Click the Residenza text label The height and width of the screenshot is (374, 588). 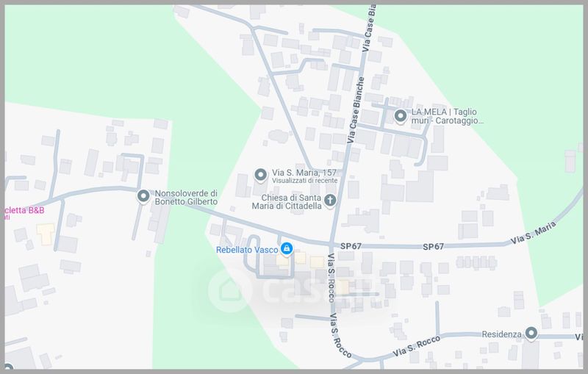point(501,334)
